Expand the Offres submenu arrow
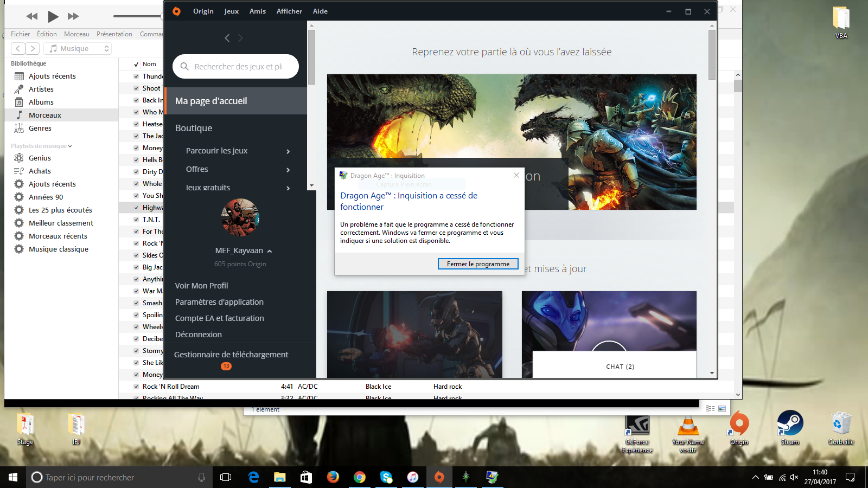 coord(288,170)
